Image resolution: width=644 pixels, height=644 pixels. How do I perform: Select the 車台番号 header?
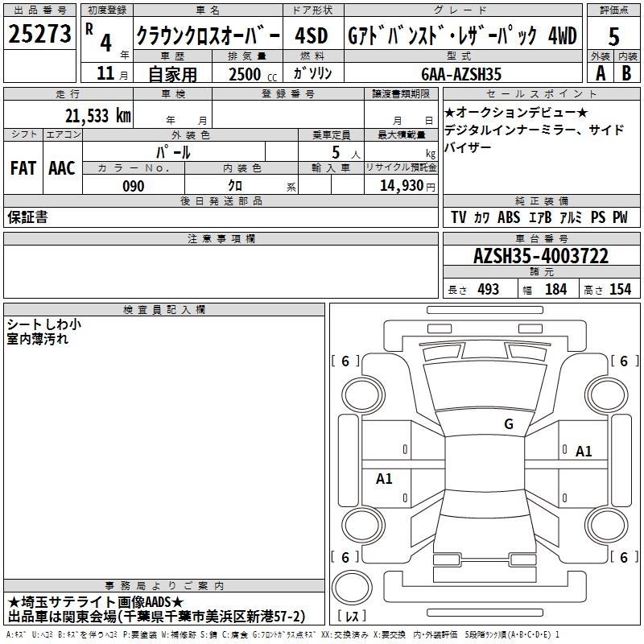point(541,238)
